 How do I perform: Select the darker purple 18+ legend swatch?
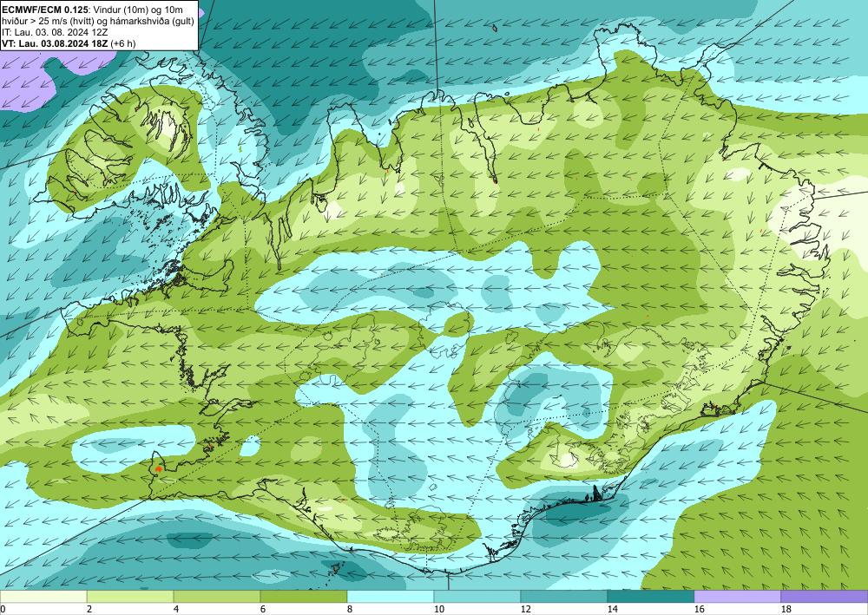click(825, 596)
